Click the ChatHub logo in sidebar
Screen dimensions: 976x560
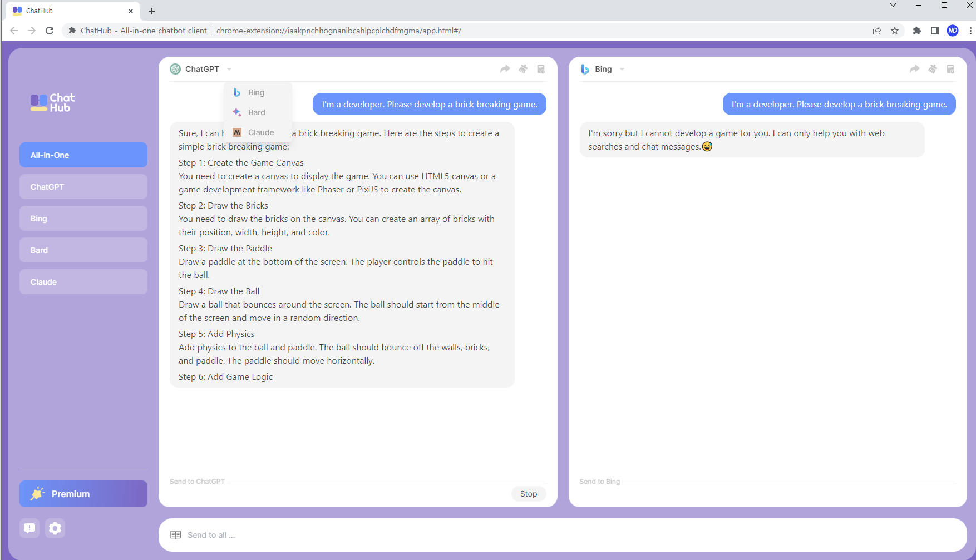(53, 103)
